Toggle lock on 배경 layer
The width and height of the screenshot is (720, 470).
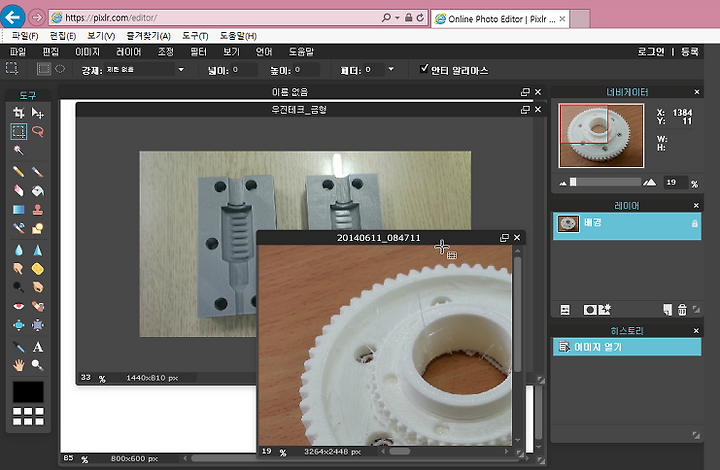click(695, 224)
